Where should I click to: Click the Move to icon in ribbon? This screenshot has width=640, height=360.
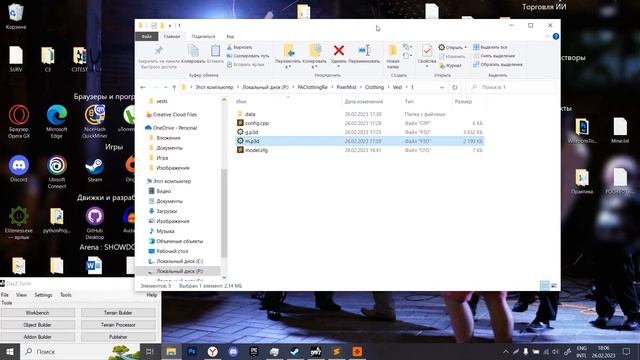click(x=289, y=51)
